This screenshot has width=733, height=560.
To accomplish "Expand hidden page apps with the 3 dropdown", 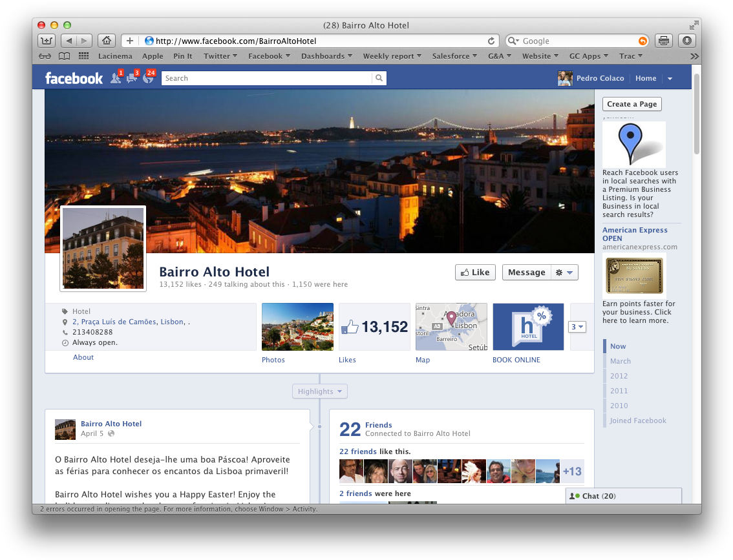I will click(576, 326).
